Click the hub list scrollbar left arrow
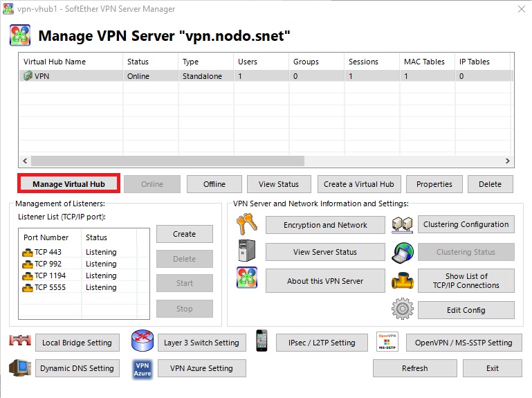The height and width of the screenshot is (398, 532). [x=25, y=161]
